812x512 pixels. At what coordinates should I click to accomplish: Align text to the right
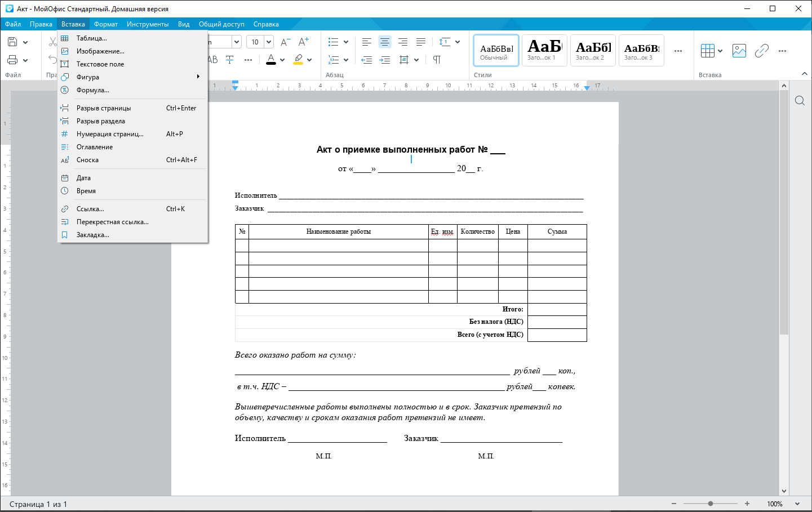pyautogui.click(x=403, y=42)
